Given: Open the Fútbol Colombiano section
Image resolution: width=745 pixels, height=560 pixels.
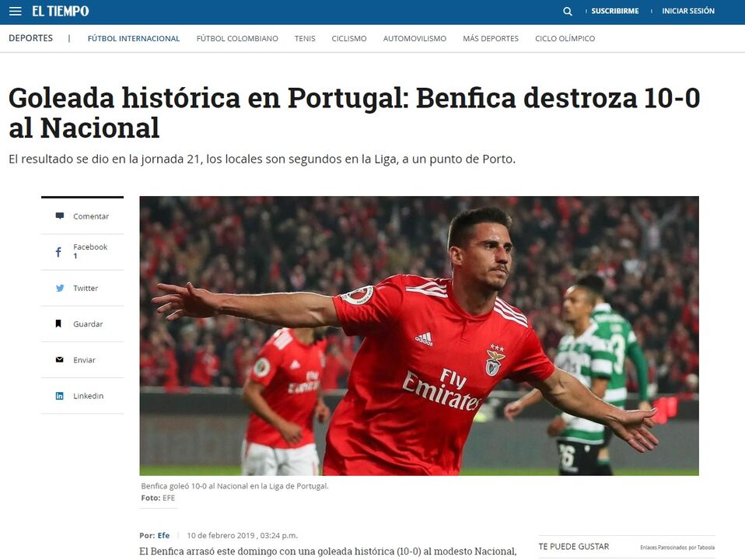Looking at the screenshot, I should 237,39.
